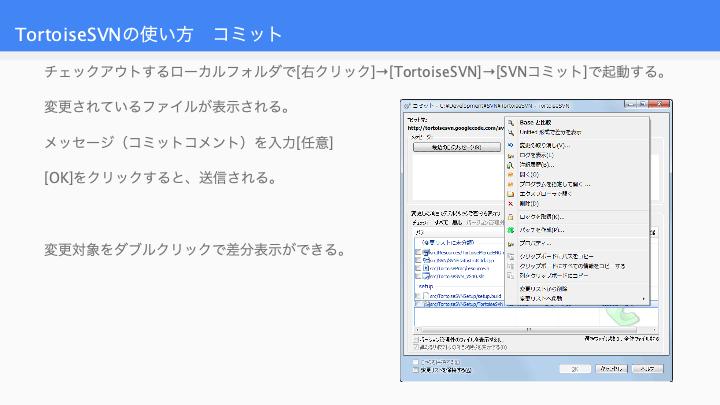Click the greyed OK button

click(575, 369)
